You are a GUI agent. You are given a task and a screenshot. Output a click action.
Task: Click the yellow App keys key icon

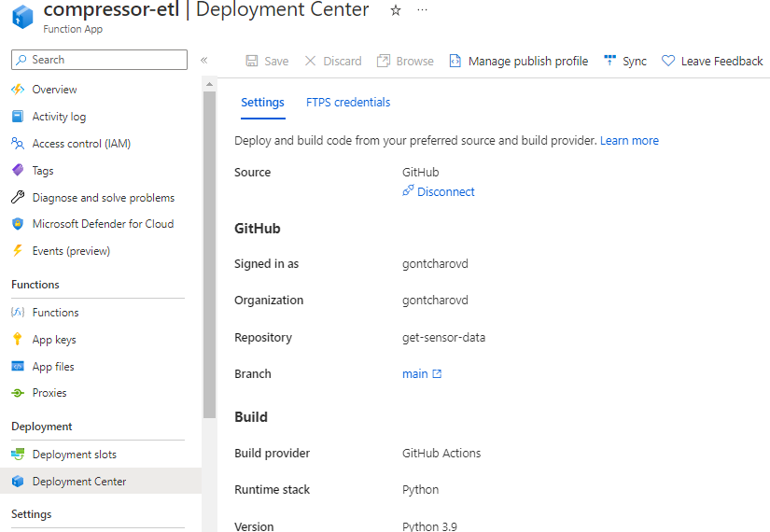point(18,339)
